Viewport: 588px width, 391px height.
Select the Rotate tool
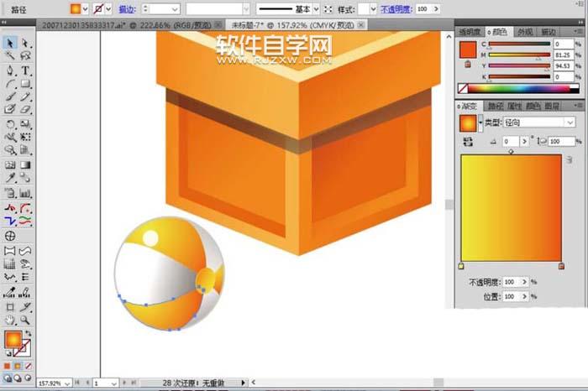pos(10,124)
